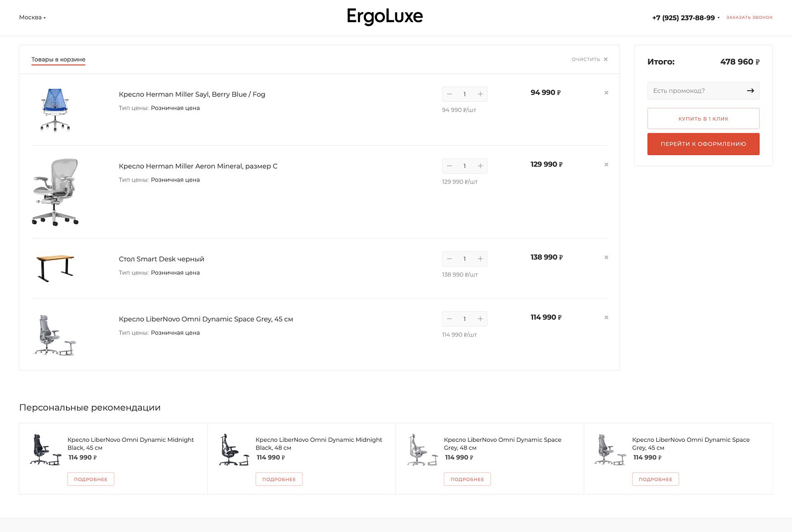Submit promo code via arrow icon
The height and width of the screenshot is (532, 792).
click(x=750, y=90)
